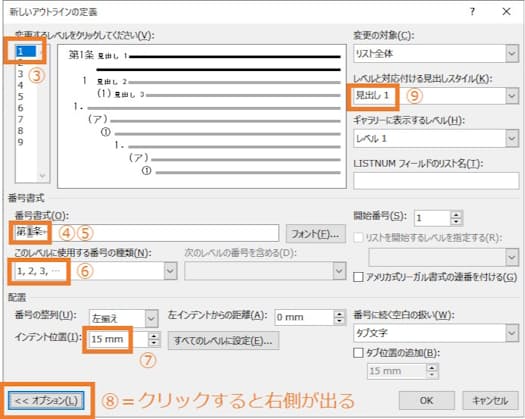Open 変更の対象 dropdown showing リスト全体
Image resolution: width=525 pixels, height=419 pixels.
pos(436,54)
